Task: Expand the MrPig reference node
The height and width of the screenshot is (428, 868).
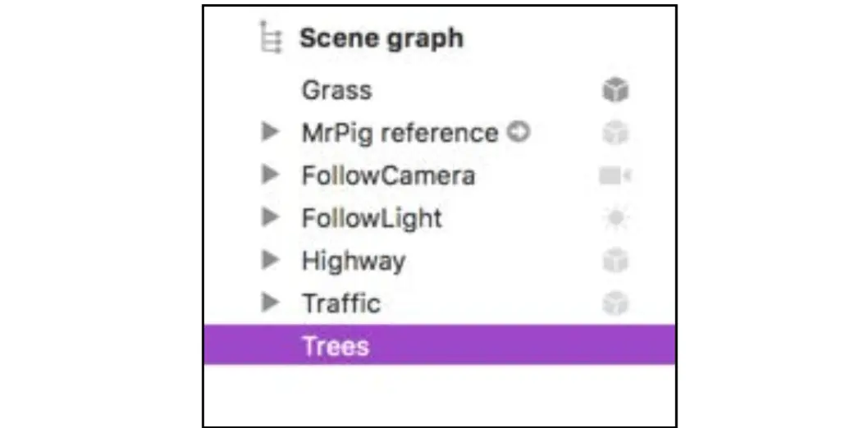Action: [270, 132]
